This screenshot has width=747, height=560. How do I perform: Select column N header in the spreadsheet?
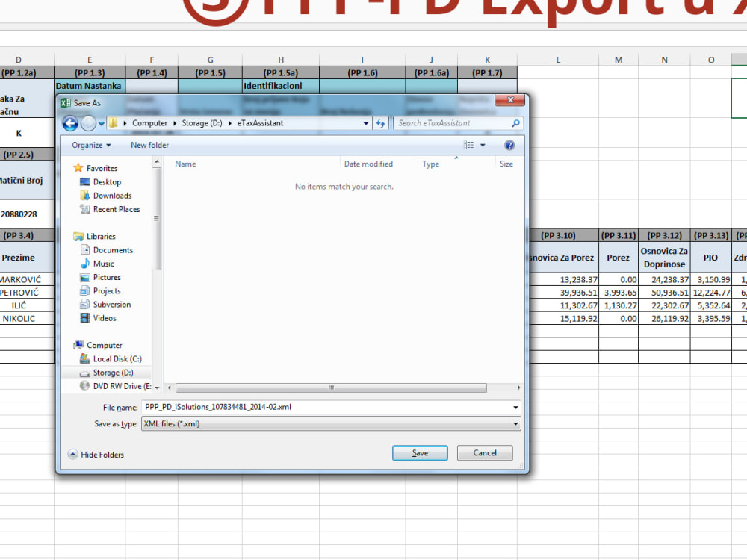(664, 60)
